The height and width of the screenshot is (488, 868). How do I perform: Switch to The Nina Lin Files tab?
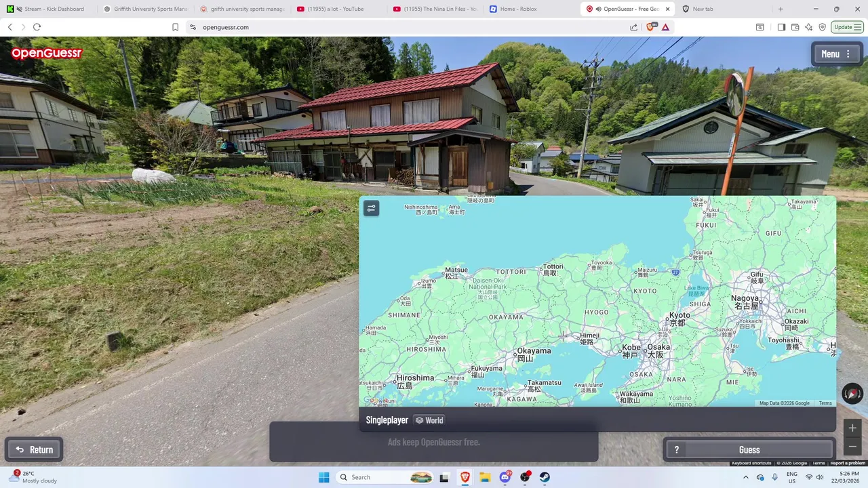click(x=434, y=9)
